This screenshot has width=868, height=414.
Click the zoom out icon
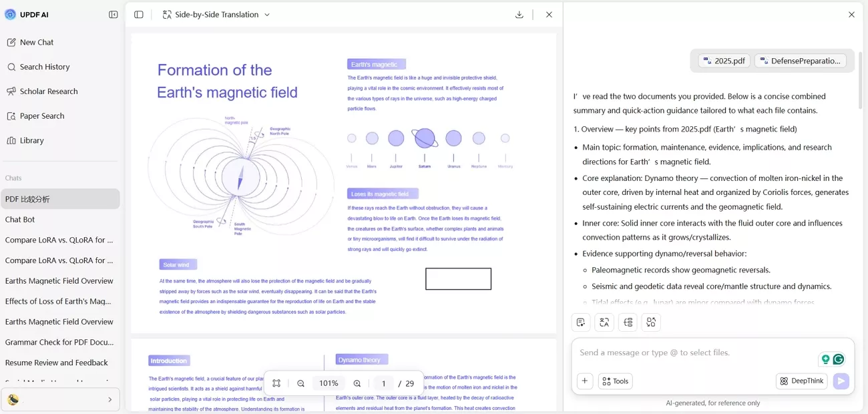pyautogui.click(x=300, y=383)
